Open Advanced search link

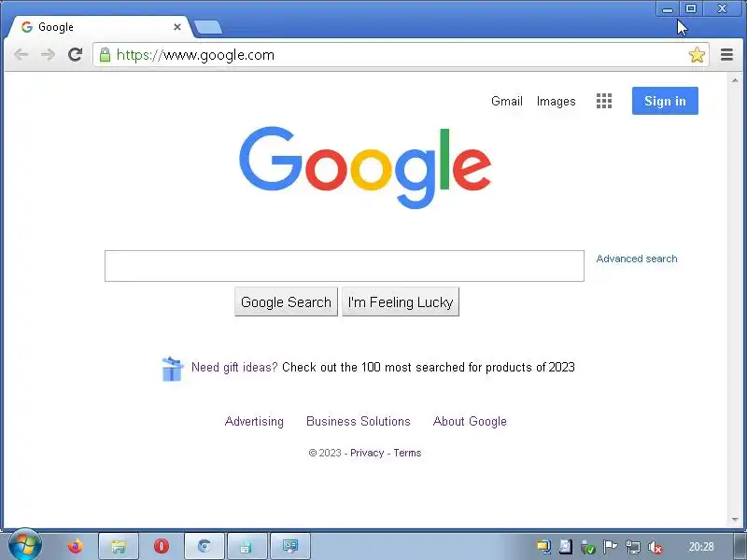pos(637,259)
